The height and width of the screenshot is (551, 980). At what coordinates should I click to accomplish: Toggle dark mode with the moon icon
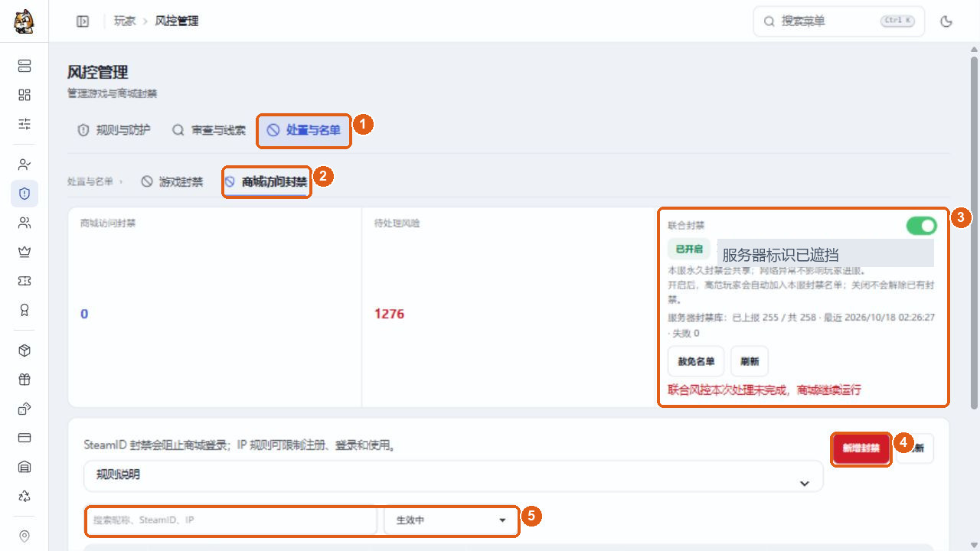(x=946, y=21)
